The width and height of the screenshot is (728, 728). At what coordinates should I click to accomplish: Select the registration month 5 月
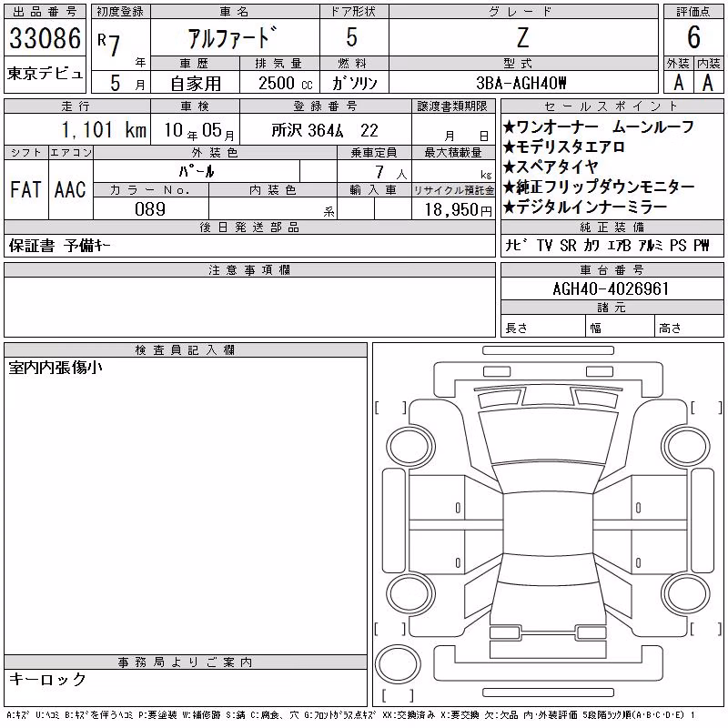(x=127, y=83)
